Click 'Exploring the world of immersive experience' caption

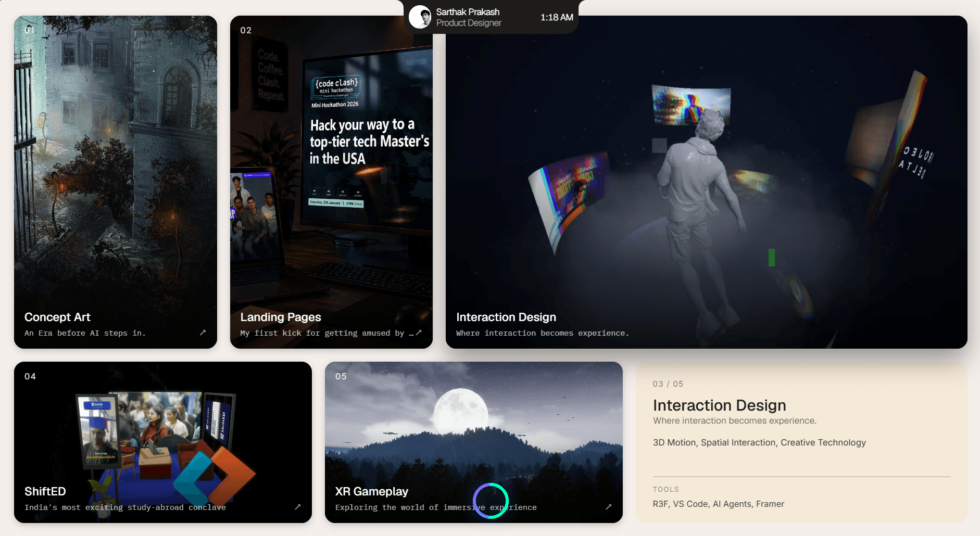(436, 507)
